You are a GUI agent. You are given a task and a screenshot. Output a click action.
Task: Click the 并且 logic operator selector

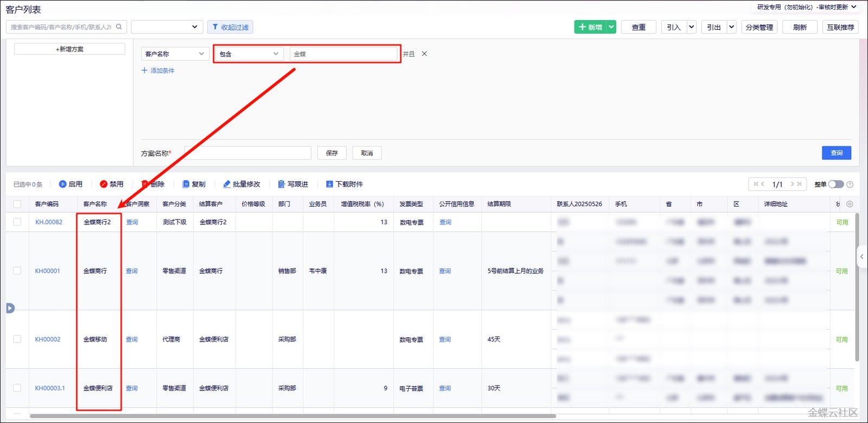tap(409, 54)
